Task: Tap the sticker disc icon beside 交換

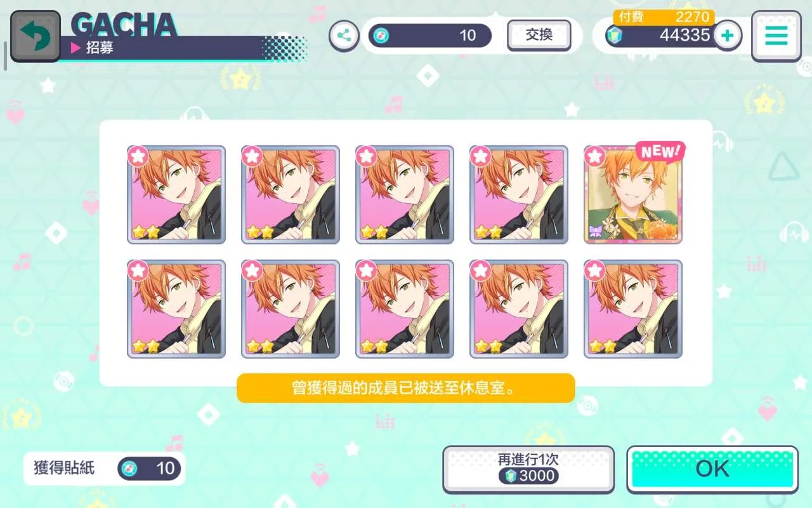Action: coord(381,36)
